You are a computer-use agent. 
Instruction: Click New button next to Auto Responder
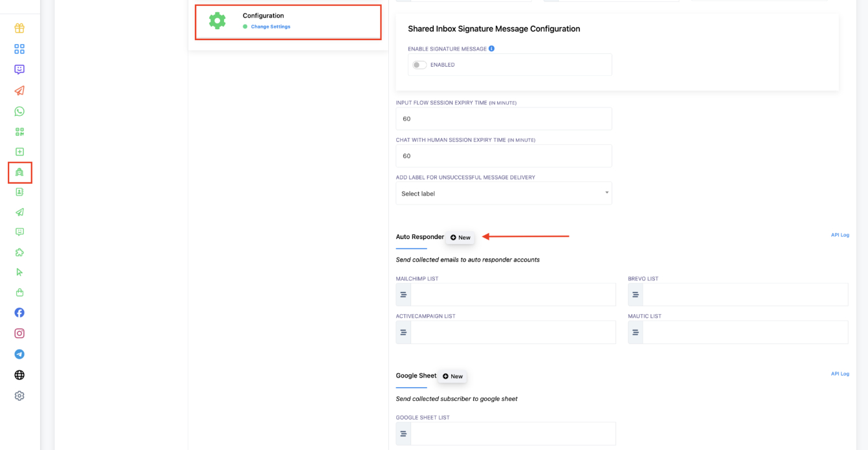coord(460,238)
